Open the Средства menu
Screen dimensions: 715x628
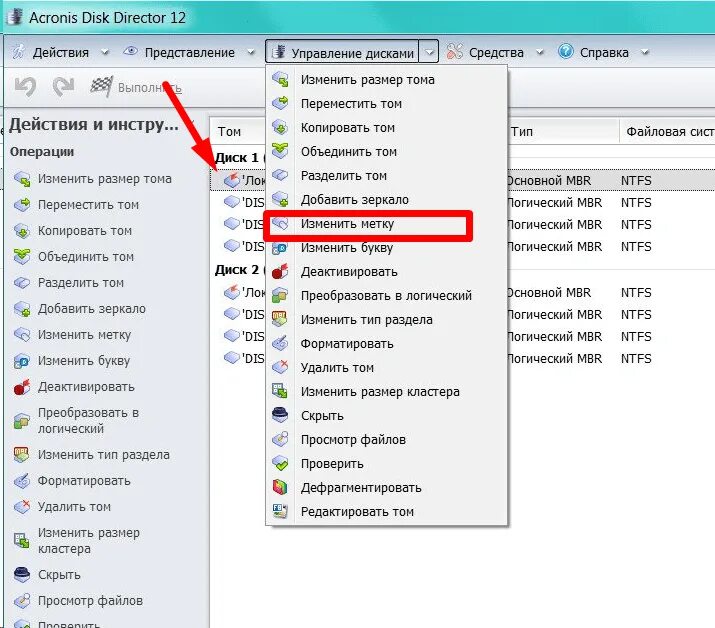coord(496,52)
